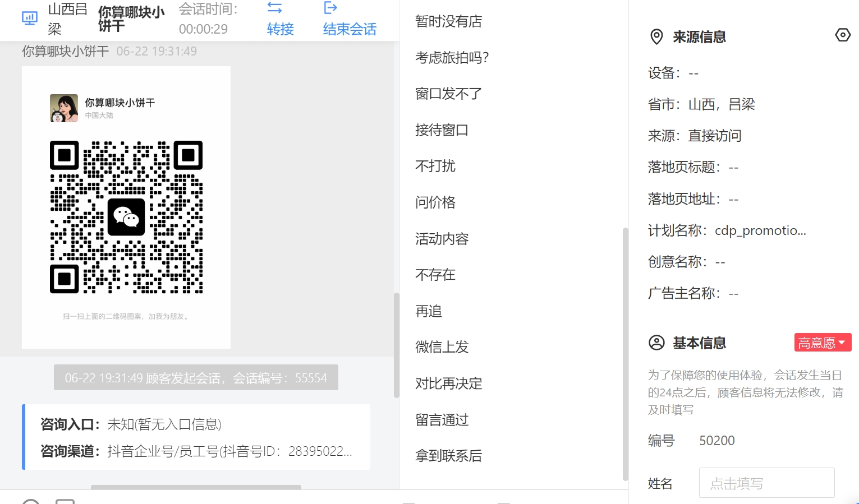Click 结束会话 to end the session
This screenshot has height=504, width=859.
pos(350,29)
